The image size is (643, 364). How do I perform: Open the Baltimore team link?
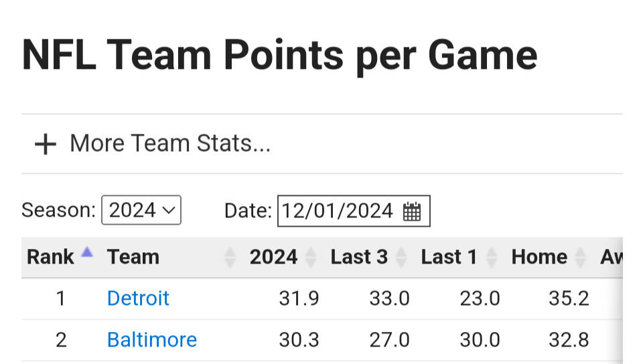[x=152, y=340]
